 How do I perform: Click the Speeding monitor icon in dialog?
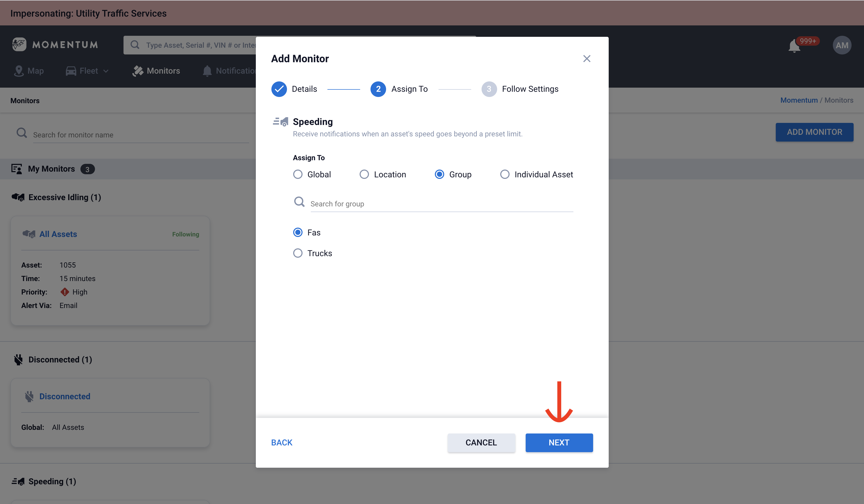280,122
